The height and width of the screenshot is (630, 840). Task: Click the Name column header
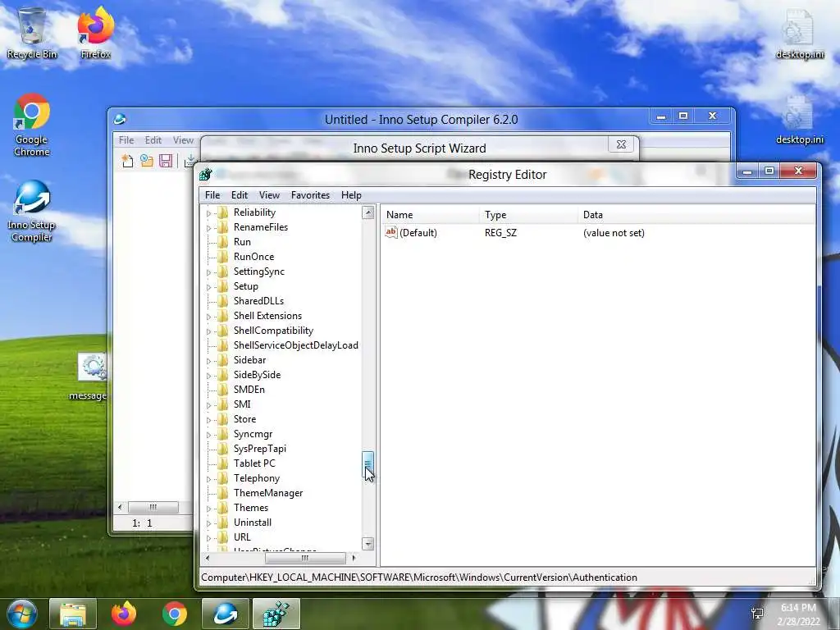pyautogui.click(x=431, y=215)
